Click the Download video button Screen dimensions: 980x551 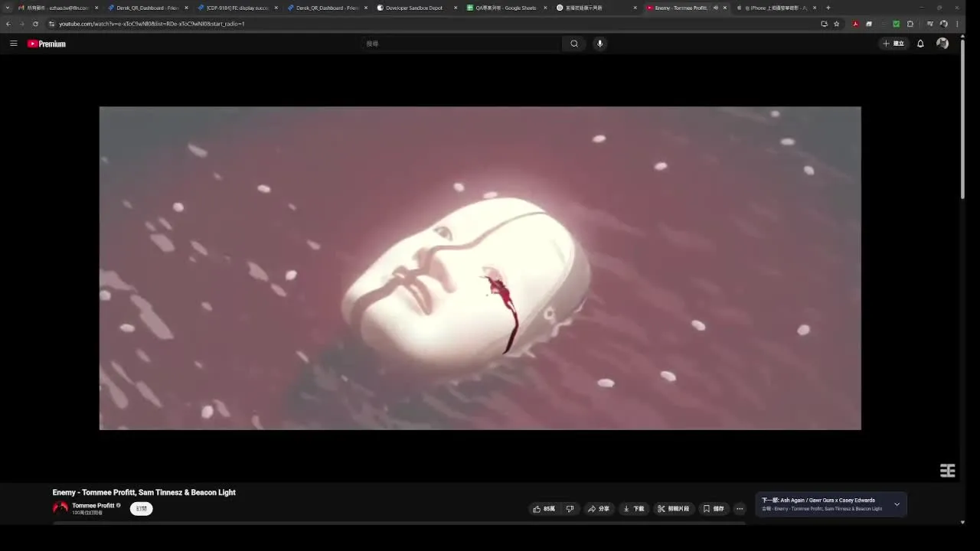click(x=634, y=509)
